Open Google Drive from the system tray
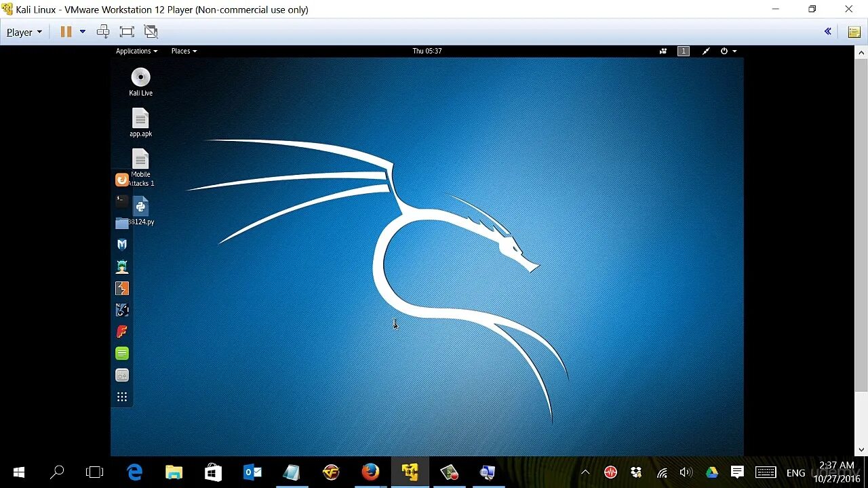The height and width of the screenshot is (488, 868). coord(711,472)
